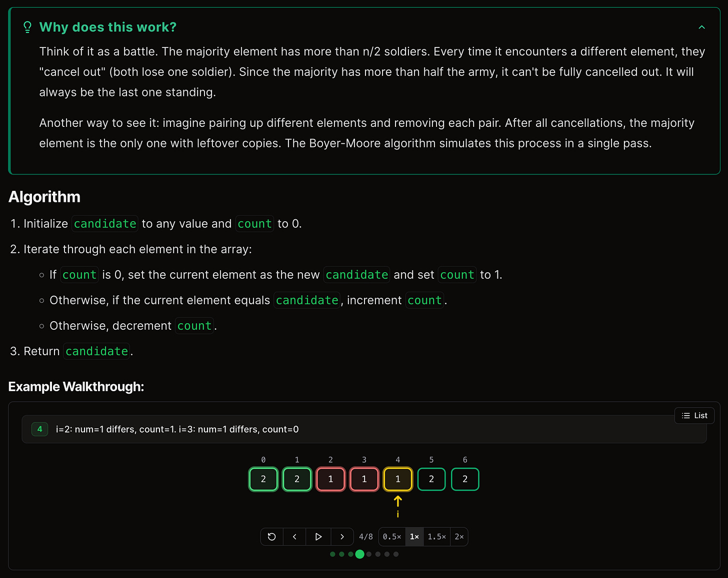
Task: Go to previous walkthrough step
Action: tap(295, 537)
